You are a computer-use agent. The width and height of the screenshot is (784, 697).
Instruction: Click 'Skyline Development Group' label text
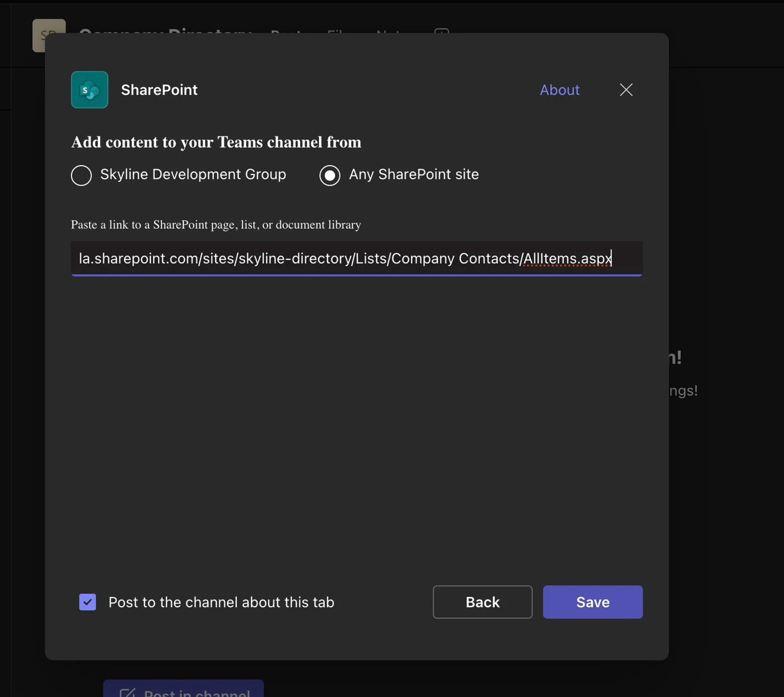point(193,174)
